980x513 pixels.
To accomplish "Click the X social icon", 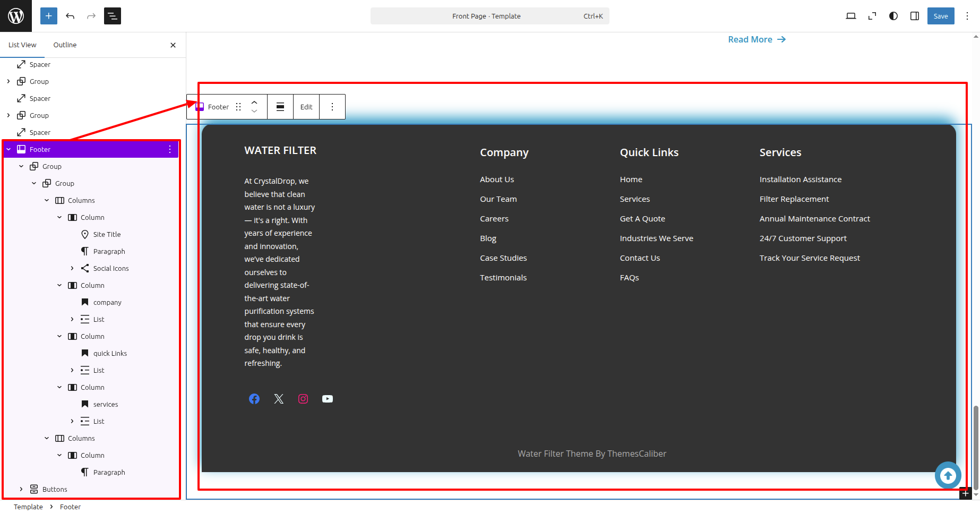I will coord(279,399).
